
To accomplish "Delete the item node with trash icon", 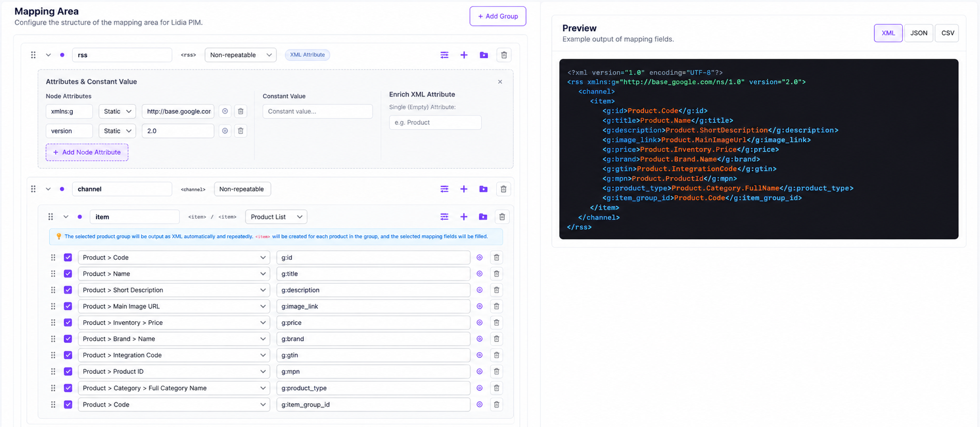I will [x=502, y=217].
